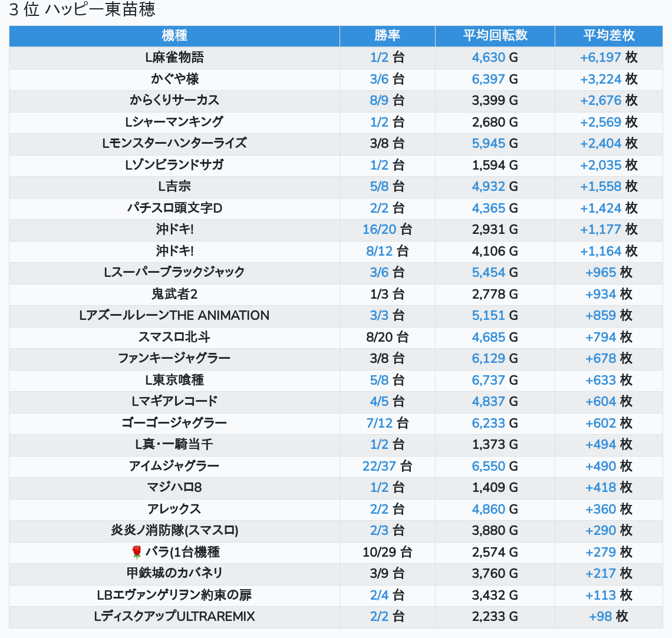Select the +3,224 枚 average difference value
The width and height of the screenshot is (672, 638).
pos(608,79)
